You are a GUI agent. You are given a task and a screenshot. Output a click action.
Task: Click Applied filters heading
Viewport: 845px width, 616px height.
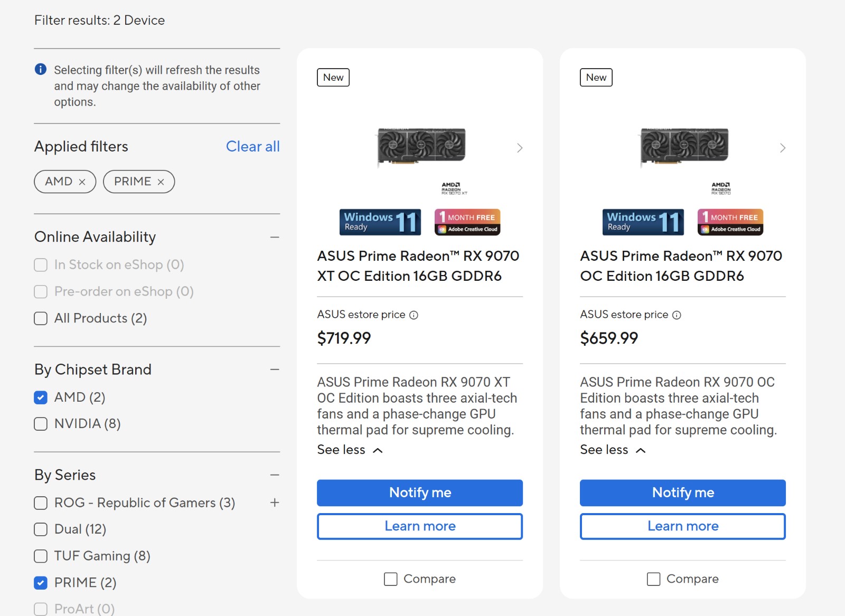point(81,147)
